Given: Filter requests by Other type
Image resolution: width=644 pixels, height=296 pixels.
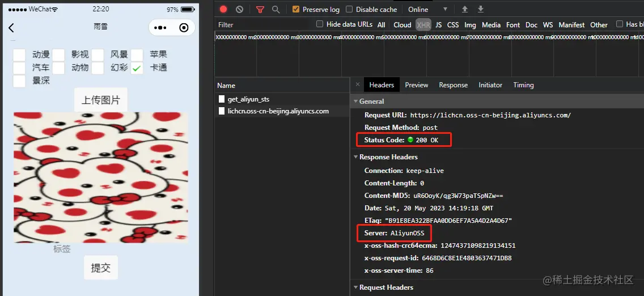Looking at the screenshot, I should tap(599, 24).
